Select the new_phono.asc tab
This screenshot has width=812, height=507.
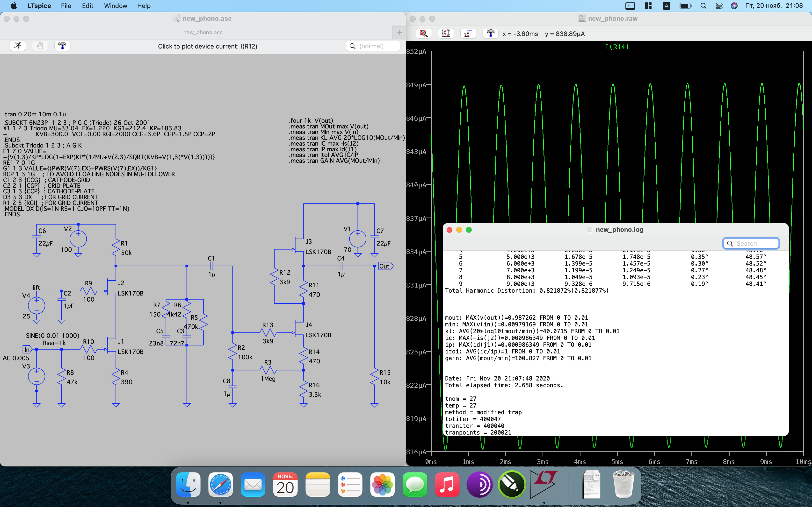tap(203, 33)
